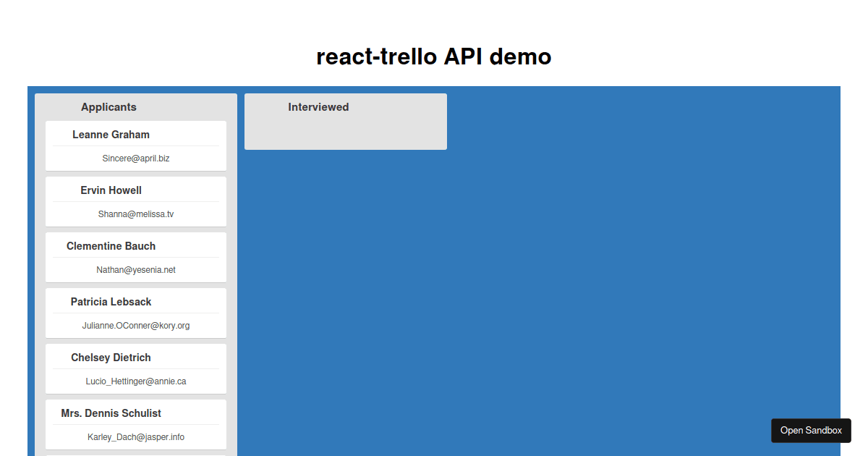The image size is (868, 456).
Task: Click the Shanna@melissa.tv email link
Action: 136,214
